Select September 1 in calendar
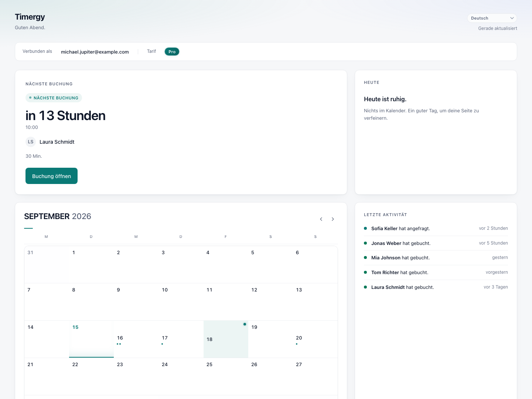Viewport: 532px width, 399px height. (x=91, y=265)
